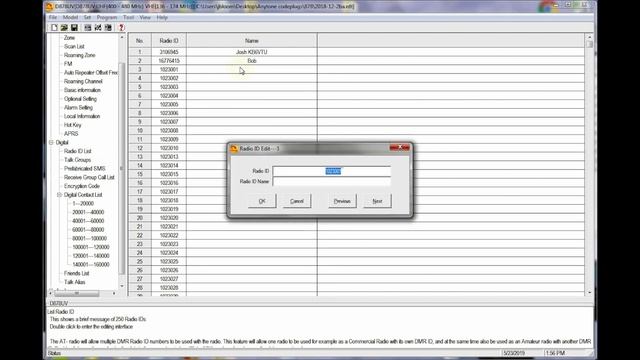Click the Previous button in the dialog
This screenshot has height=360, width=640.
click(x=342, y=201)
